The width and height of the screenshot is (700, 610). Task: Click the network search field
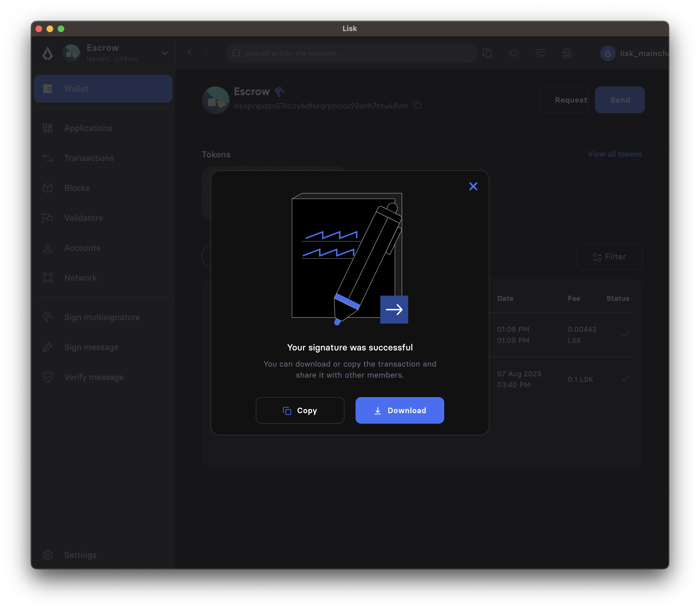tap(352, 54)
